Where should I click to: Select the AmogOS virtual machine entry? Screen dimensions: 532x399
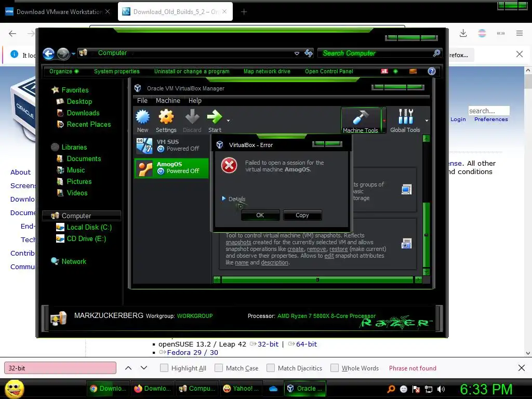click(171, 168)
